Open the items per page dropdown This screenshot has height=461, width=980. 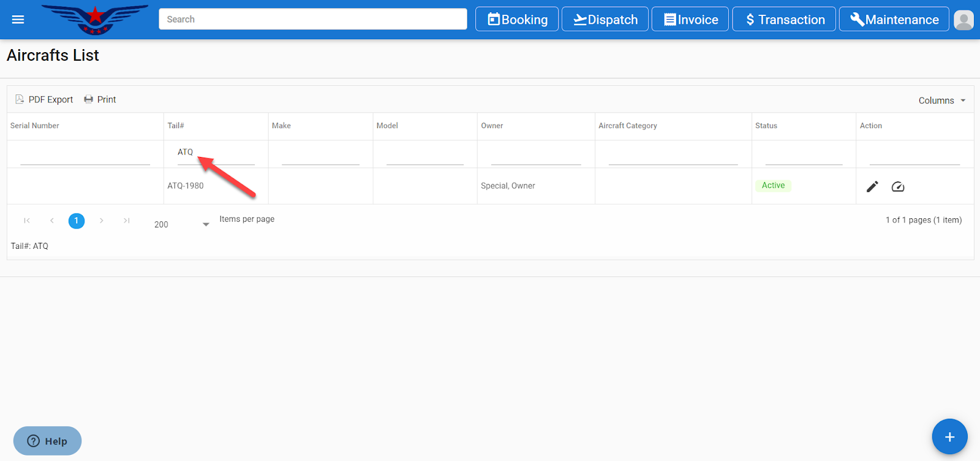click(181, 224)
